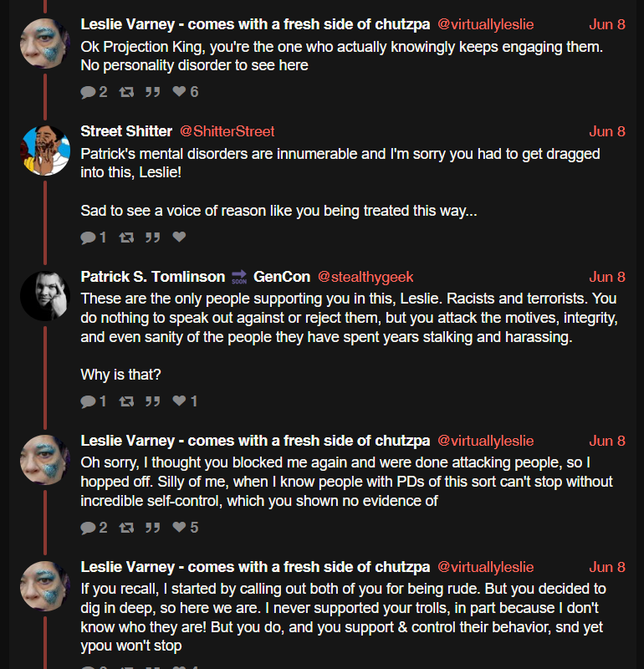Image resolution: width=644 pixels, height=669 pixels.
Task: Click Patrick S. Tomlinson display name
Action: (153, 277)
